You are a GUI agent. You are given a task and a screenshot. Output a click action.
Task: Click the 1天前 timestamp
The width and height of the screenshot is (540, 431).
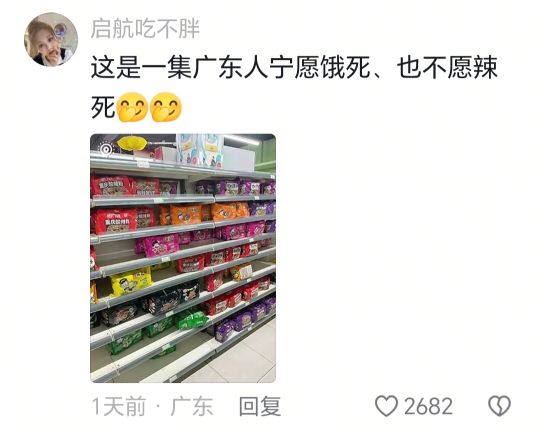(x=119, y=406)
